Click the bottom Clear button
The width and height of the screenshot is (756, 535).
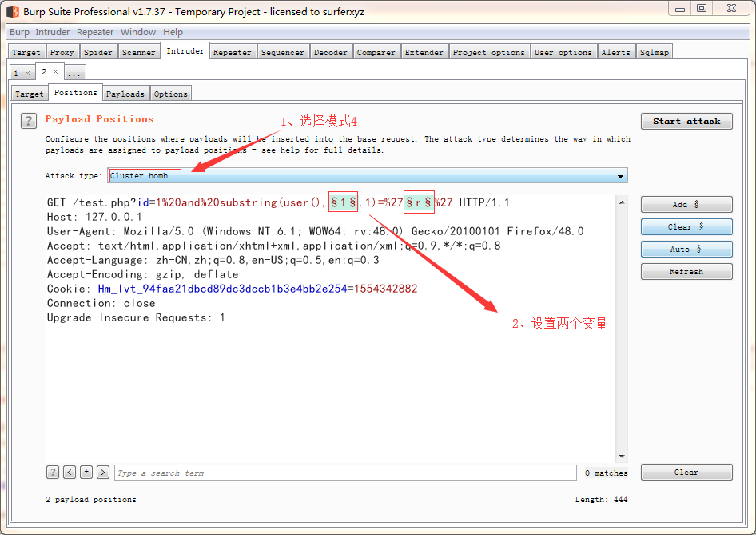coord(686,473)
